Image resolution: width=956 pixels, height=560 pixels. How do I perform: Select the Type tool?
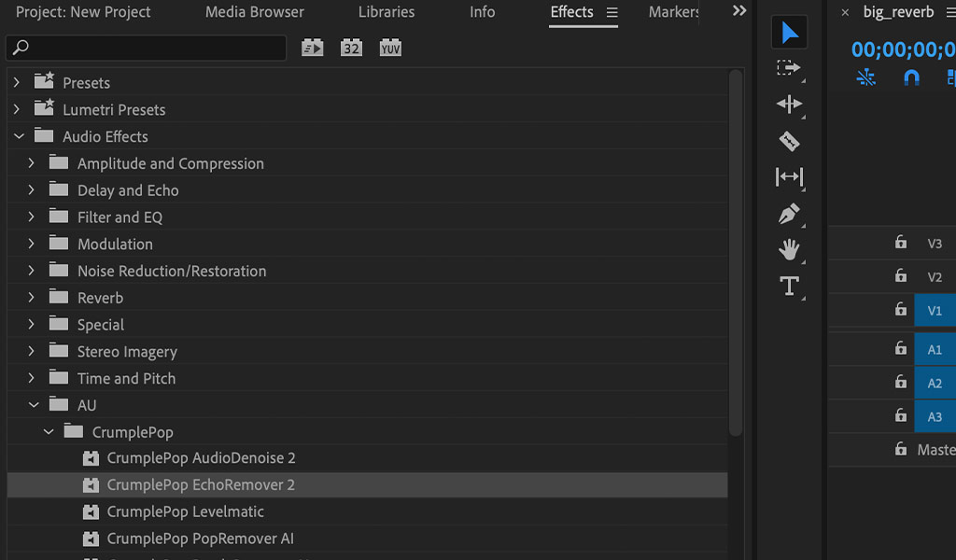789,286
